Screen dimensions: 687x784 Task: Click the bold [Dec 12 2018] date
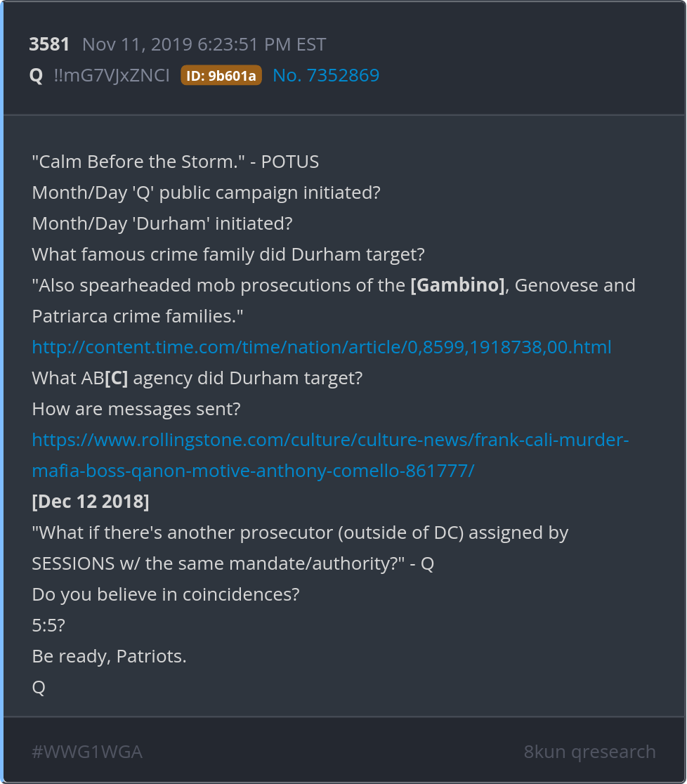click(91, 502)
